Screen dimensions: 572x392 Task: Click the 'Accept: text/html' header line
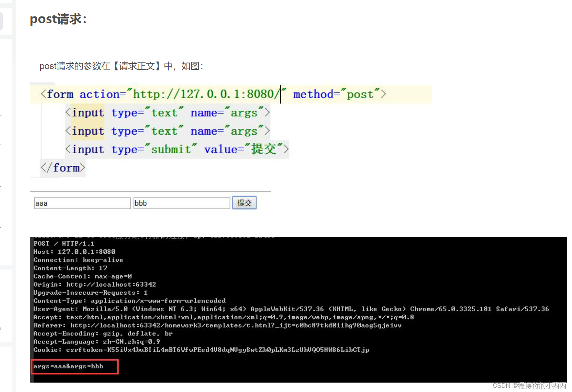223,317
